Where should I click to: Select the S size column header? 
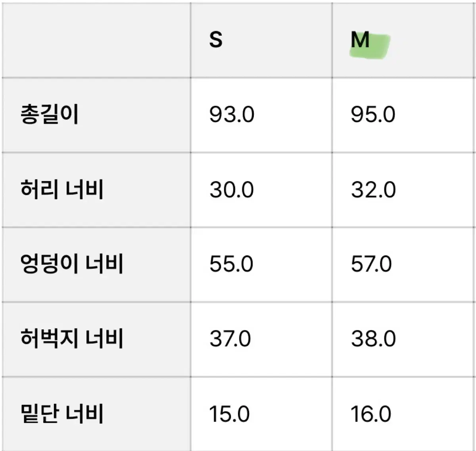point(261,40)
